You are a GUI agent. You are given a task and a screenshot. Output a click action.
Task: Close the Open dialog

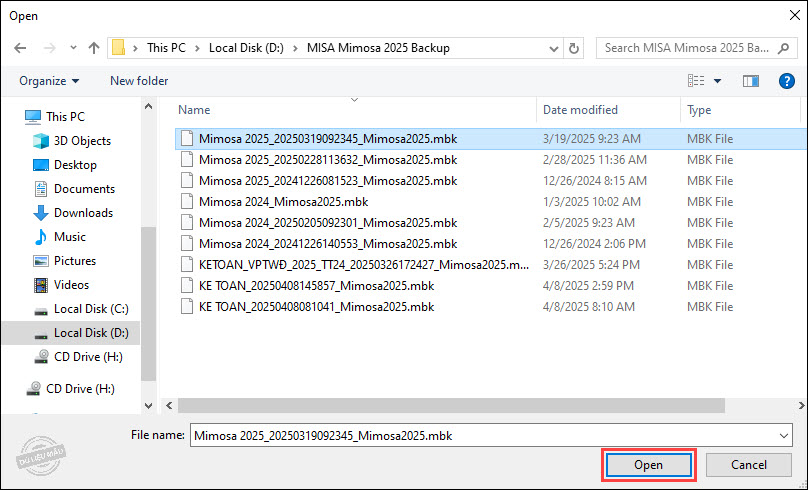795,15
